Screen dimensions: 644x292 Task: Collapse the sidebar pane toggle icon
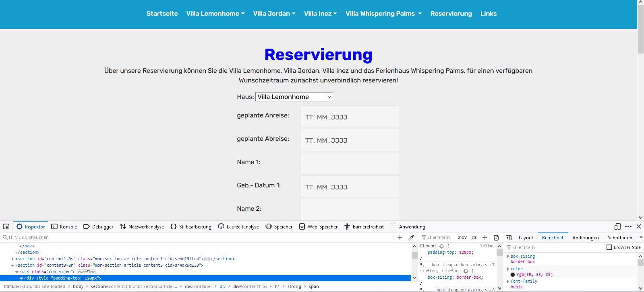509,238
